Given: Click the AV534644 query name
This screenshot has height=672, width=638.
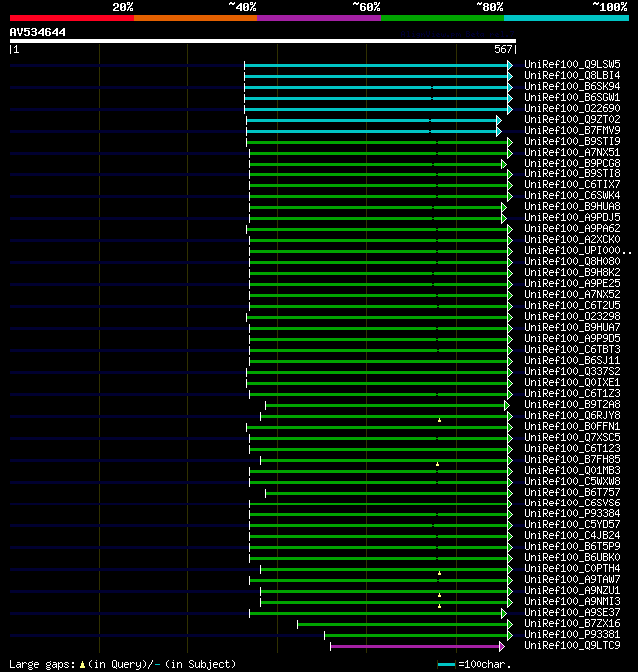Looking at the screenshot, I should (38, 32).
